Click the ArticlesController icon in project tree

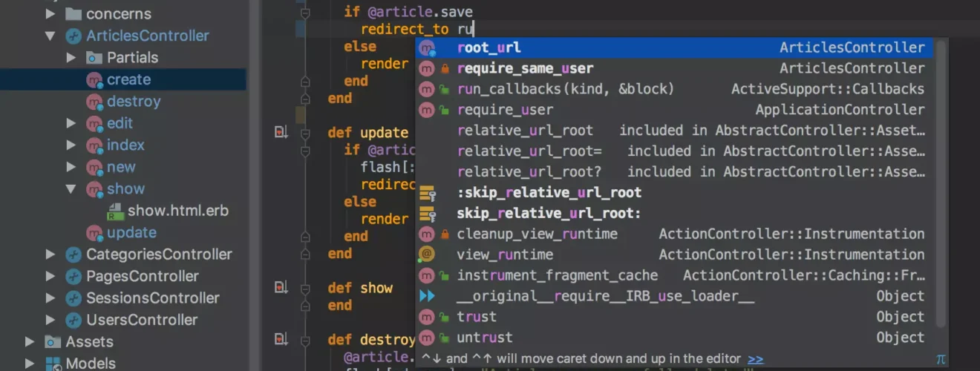(73, 36)
